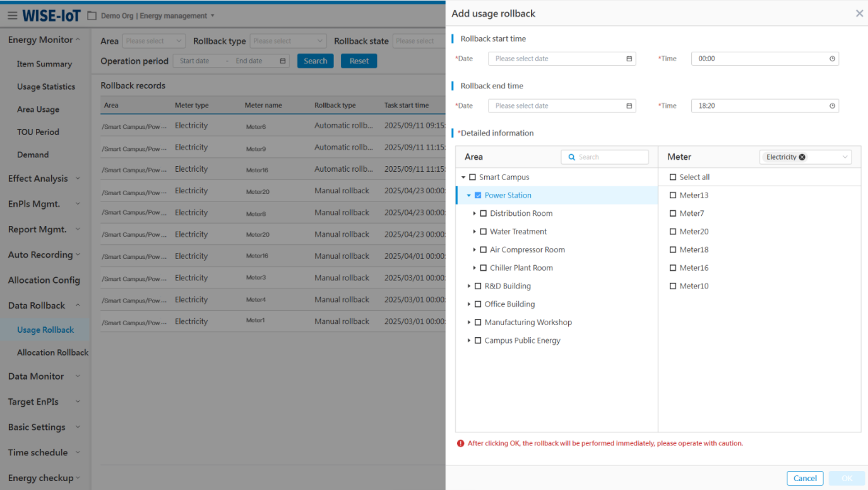Click the rollback end Date input field
This screenshot has width=868, height=490.
tap(556, 106)
